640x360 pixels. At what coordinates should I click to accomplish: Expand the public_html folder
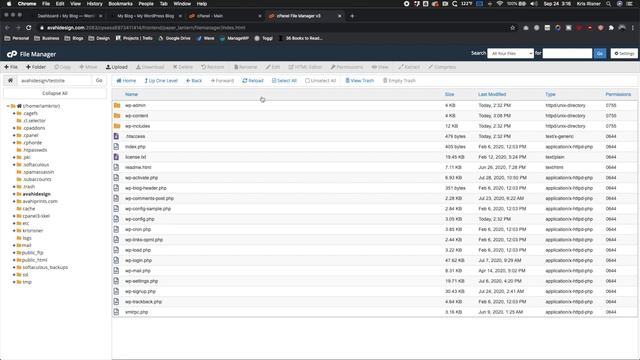click(x=14, y=260)
